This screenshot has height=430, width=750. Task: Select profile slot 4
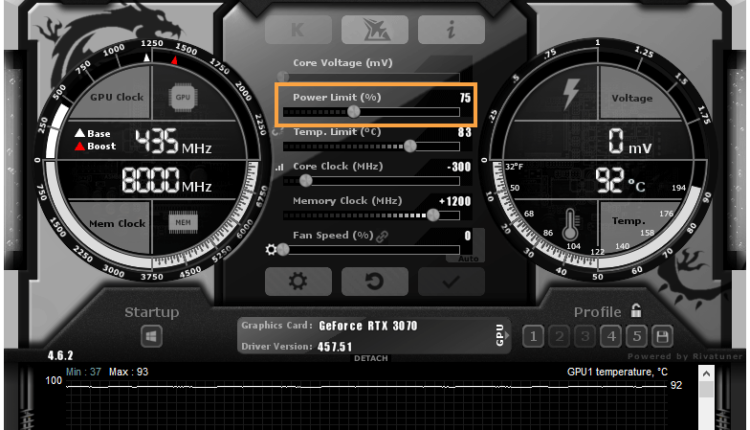click(611, 336)
